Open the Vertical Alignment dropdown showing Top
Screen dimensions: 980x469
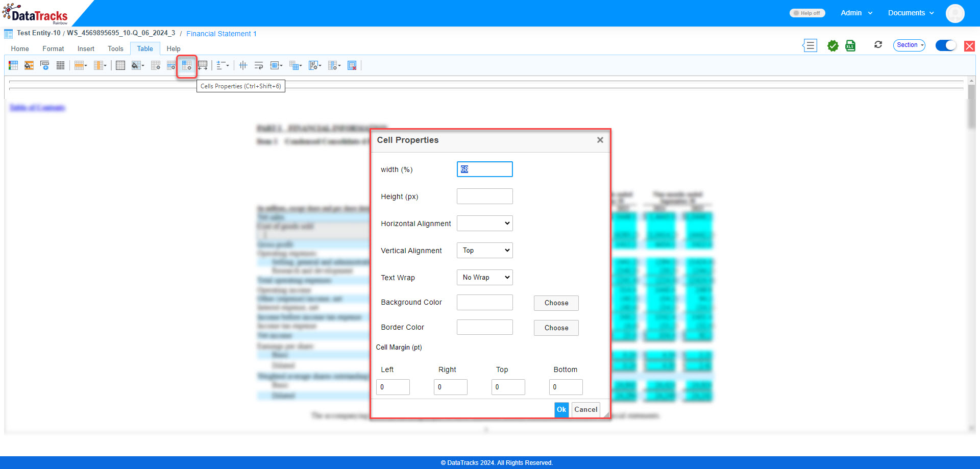tap(485, 251)
